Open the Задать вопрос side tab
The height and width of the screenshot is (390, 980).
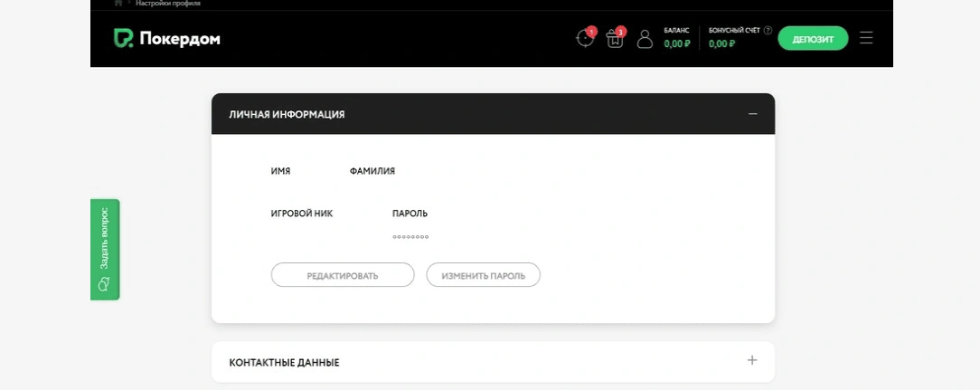coord(105,240)
